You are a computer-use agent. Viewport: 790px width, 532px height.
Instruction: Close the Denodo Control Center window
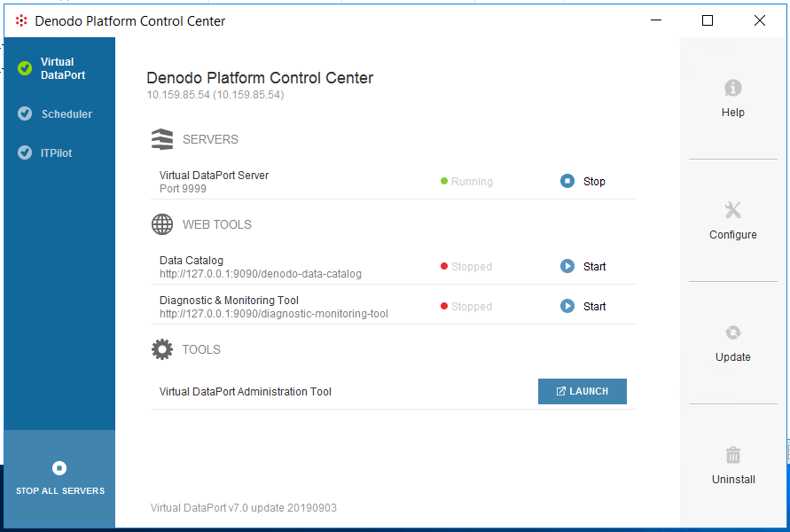tap(760, 20)
